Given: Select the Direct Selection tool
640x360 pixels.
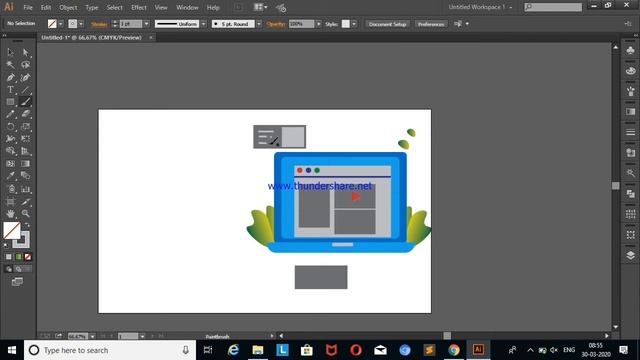Looking at the screenshot, I should [26, 52].
